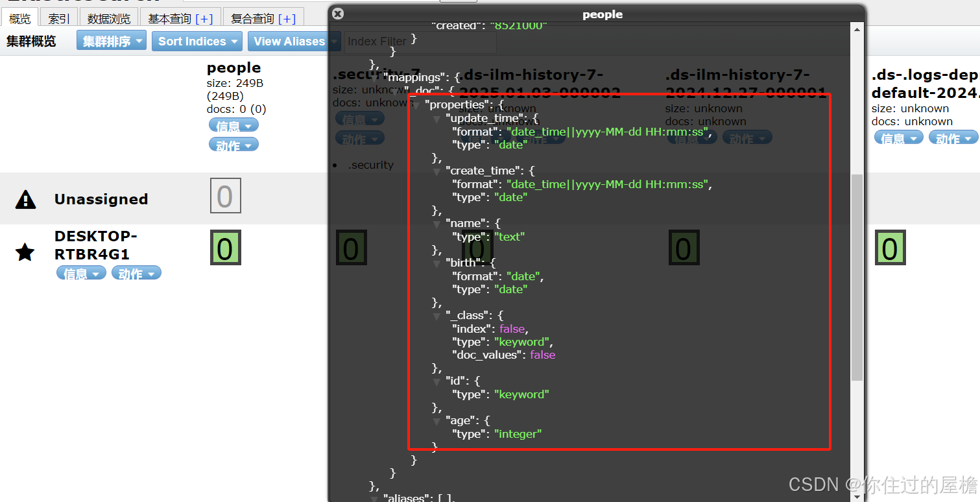The width and height of the screenshot is (980, 502).
Task: Click the update_time format value string
Action: (607, 132)
